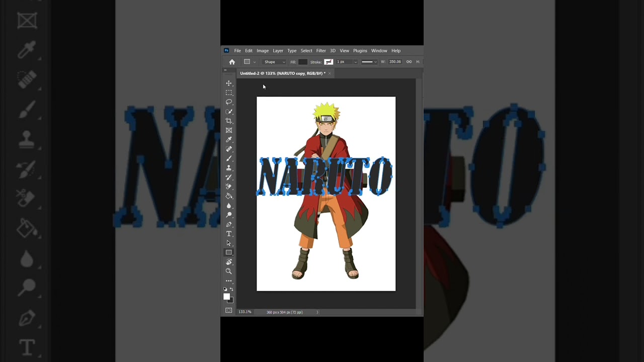Select the Zoom tool
The width and height of the screenshot is (644, 362).
point(229,271)
